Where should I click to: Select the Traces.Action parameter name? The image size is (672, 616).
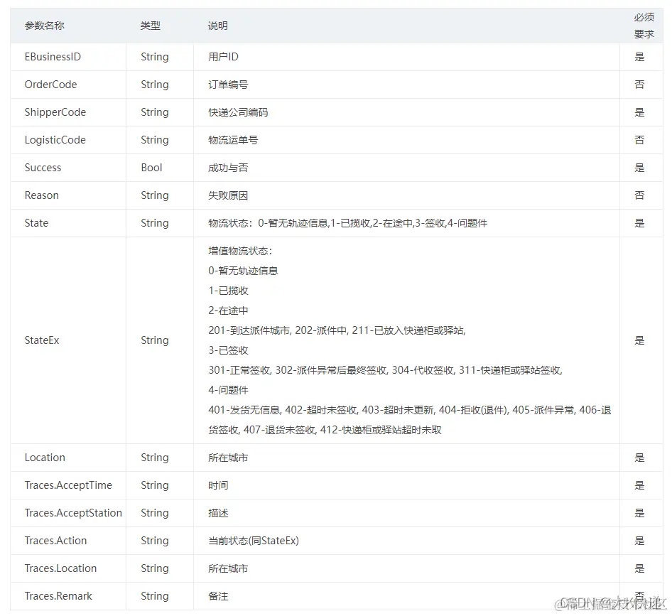[55, 541]
